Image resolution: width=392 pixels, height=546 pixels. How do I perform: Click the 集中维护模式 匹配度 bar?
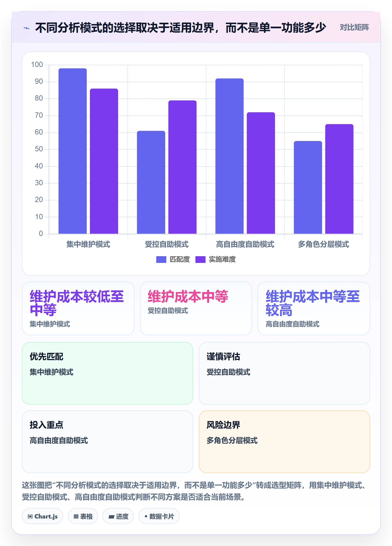73,151
